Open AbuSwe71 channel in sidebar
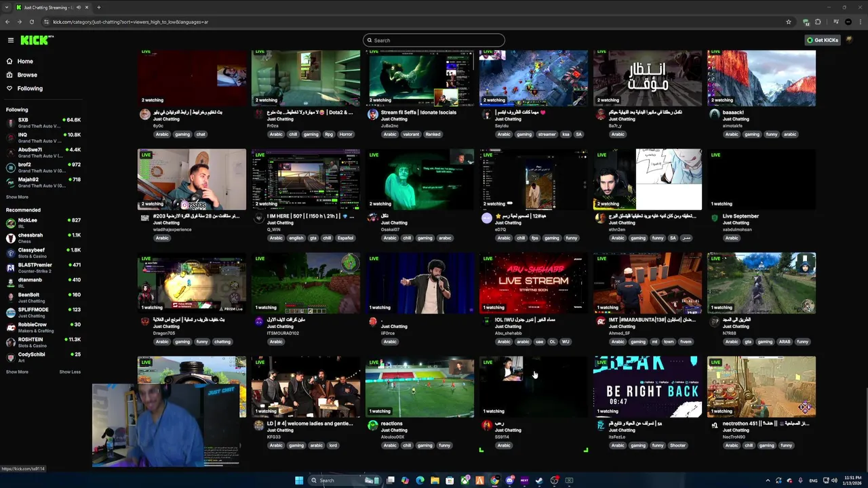The height and width of the screenshot is (488, 868). point(43,152)
